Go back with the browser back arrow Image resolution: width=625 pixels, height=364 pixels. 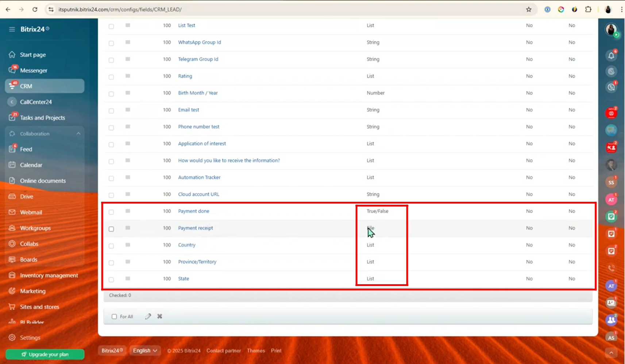(8, 9)
